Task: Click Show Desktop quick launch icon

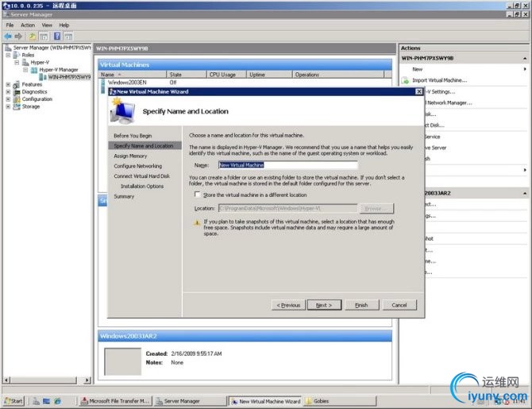Action: tap(47, 401)
